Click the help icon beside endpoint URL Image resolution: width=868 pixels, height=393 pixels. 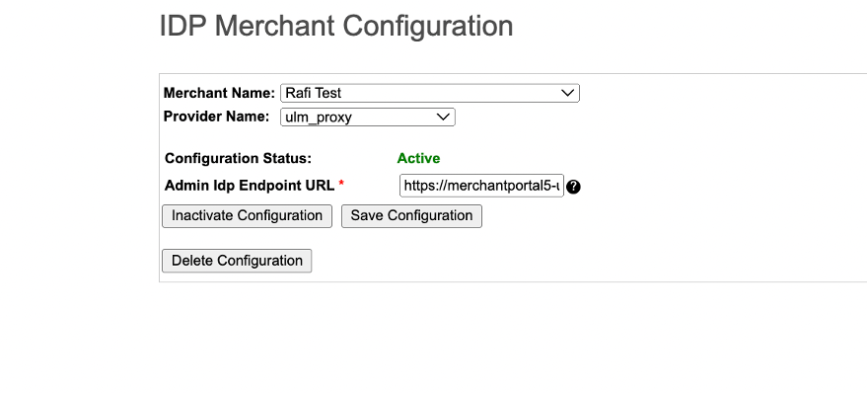pyautogui.click(x=573, y=187)
